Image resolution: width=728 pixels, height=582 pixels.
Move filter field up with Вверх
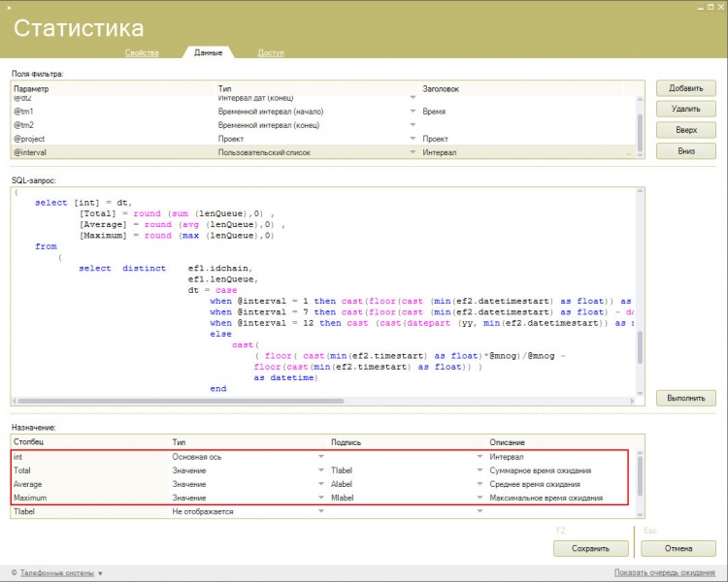pos(685,130)
